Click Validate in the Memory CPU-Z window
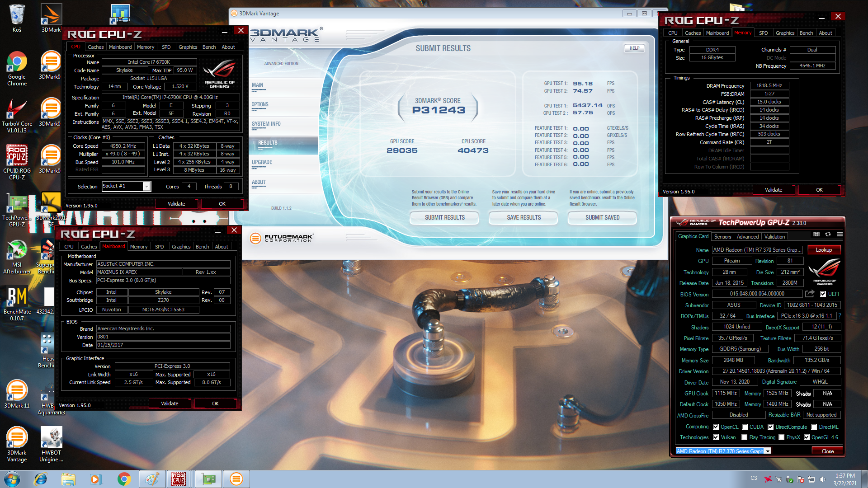 coord(774,190)
